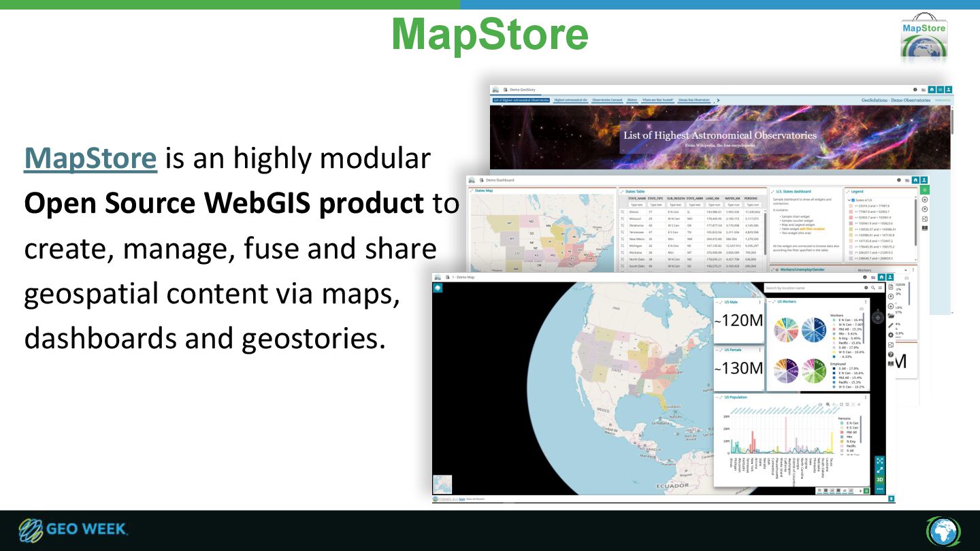This screenshot has width=980, height=551.
Task: Click the fullscreen arrows button in Demo Map
Action: (x=880, y=469)
